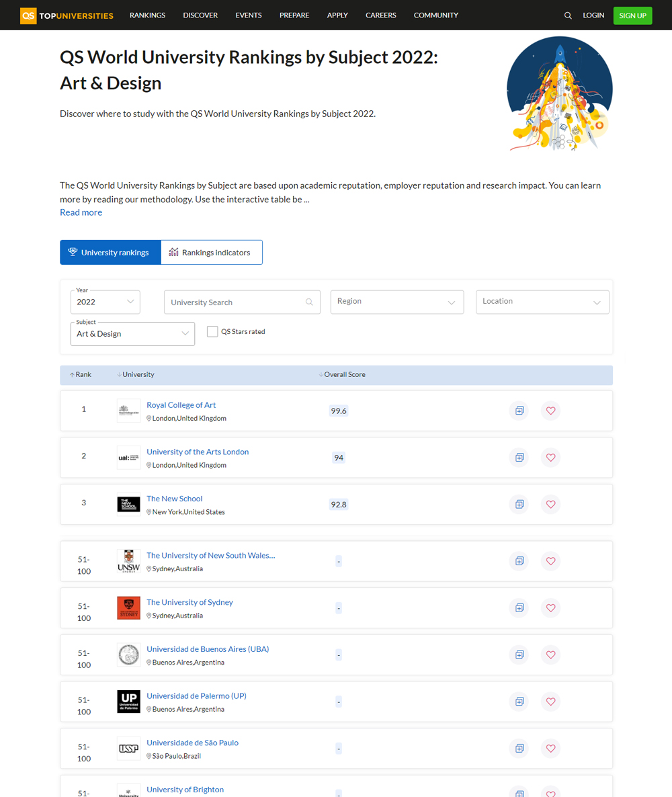Screen dimensions: 672x797
Task: Add The New School to compare list
Action: (x=519, y=504)
